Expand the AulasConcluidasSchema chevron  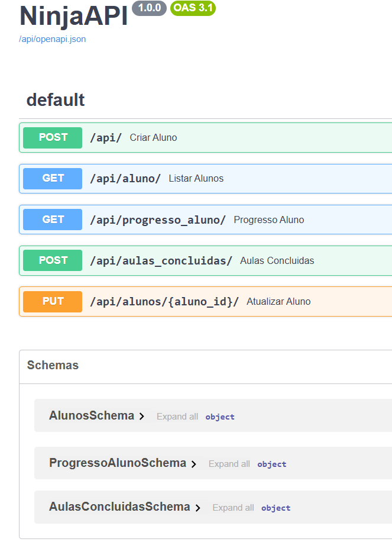tap(197, 508)
